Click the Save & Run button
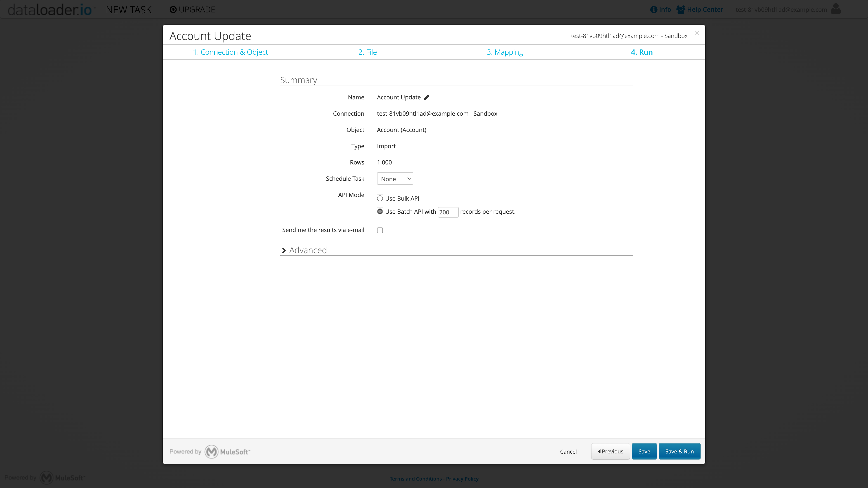This screenshot has width=868, height=488. point(679,451)
